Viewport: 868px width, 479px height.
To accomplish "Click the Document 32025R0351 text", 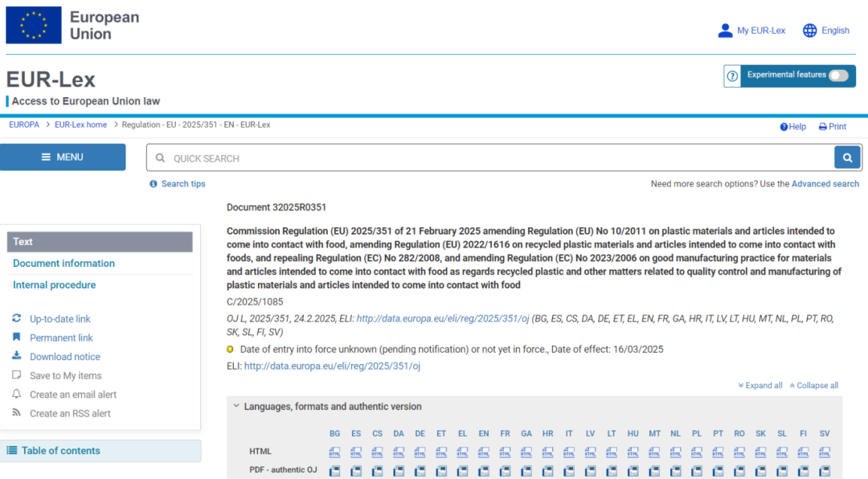I will (276, 207).
